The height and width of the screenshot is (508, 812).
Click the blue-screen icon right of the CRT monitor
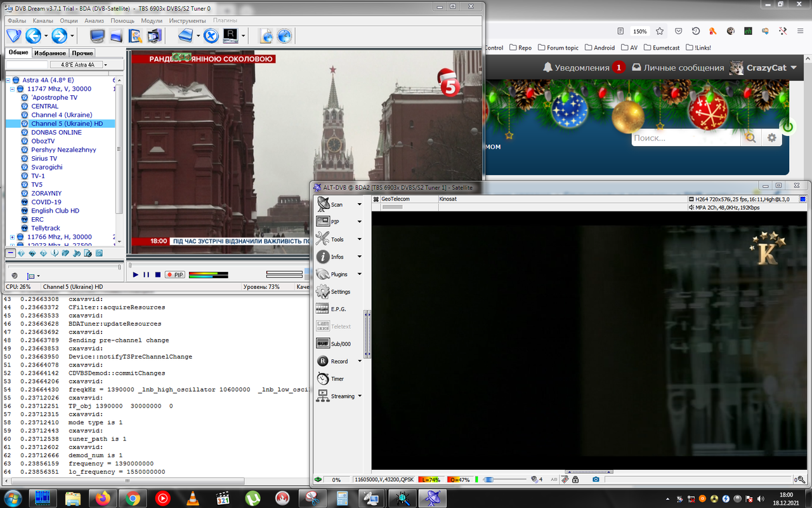[x=116, y=36]
